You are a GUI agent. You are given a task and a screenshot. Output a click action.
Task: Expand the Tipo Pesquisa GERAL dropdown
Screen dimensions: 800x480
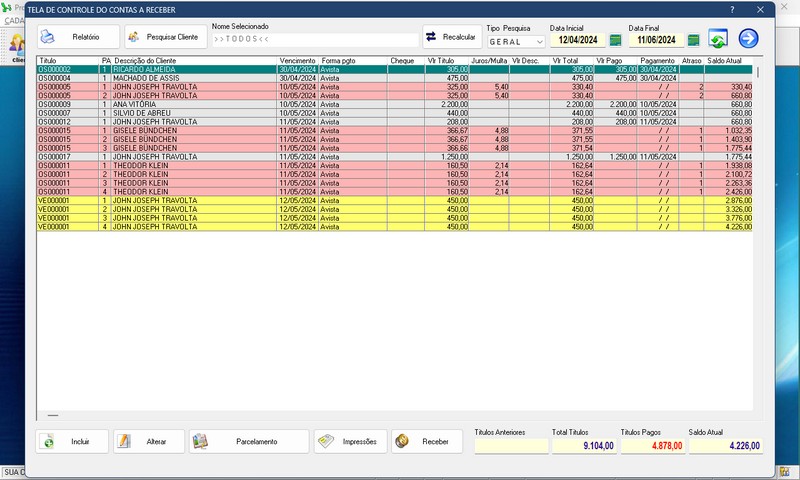tap(539, 42)
